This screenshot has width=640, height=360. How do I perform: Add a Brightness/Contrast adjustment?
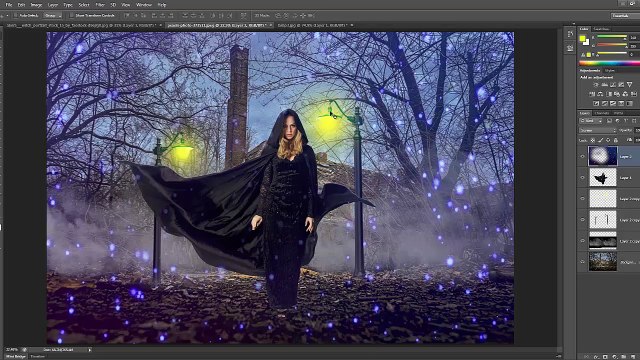click(x=596, y=85)
